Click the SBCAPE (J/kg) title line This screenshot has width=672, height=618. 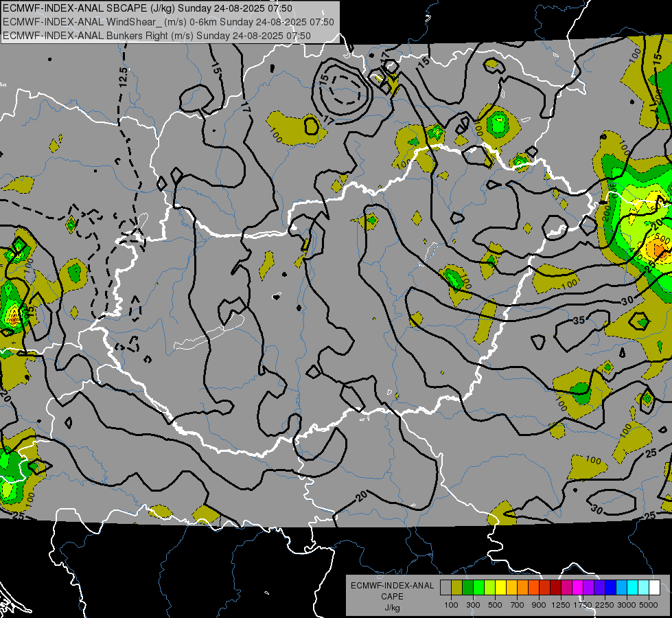(x=148, y=8)
